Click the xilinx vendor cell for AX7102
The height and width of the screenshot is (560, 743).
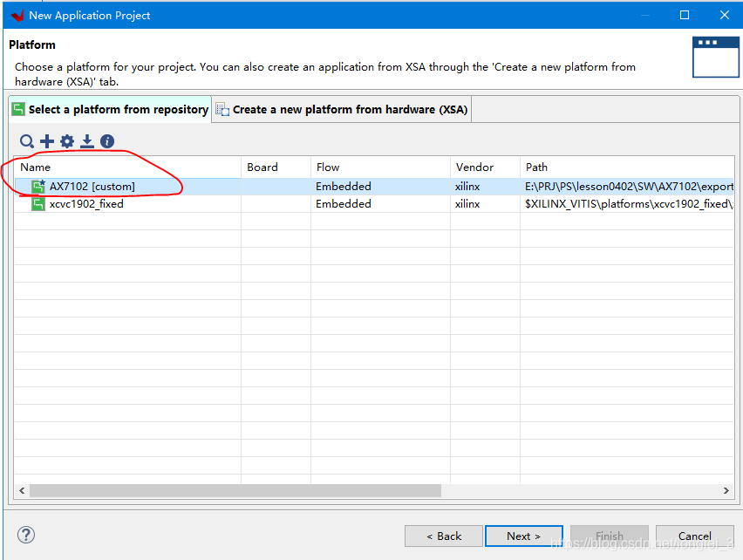[x=485, y=186]
